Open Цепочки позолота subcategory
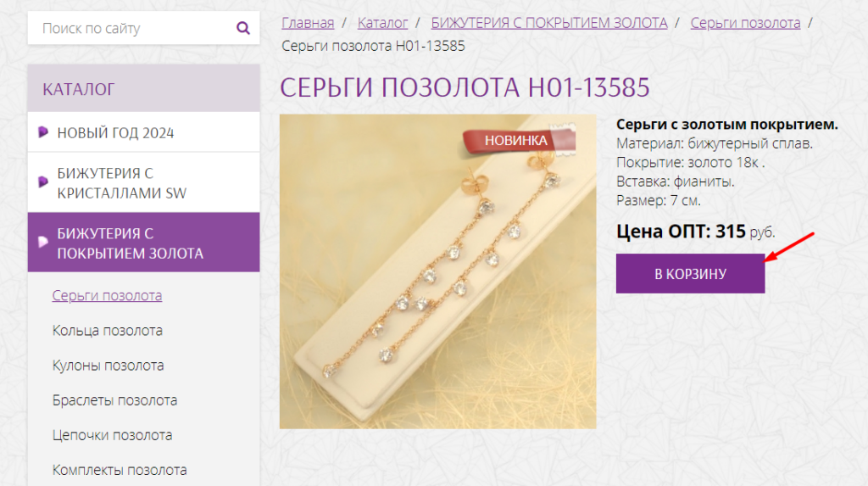Viewport: 868px width, 486px height. click(x=113, y=435)
